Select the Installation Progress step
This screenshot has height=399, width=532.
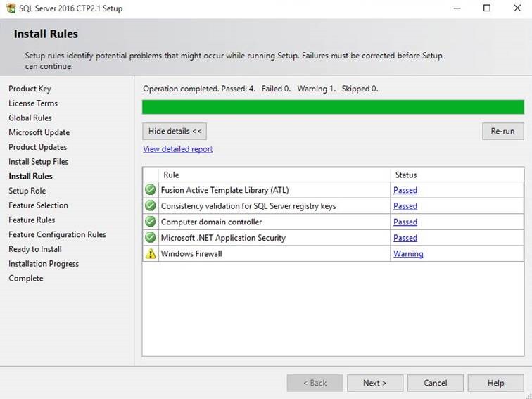point(44,264)
